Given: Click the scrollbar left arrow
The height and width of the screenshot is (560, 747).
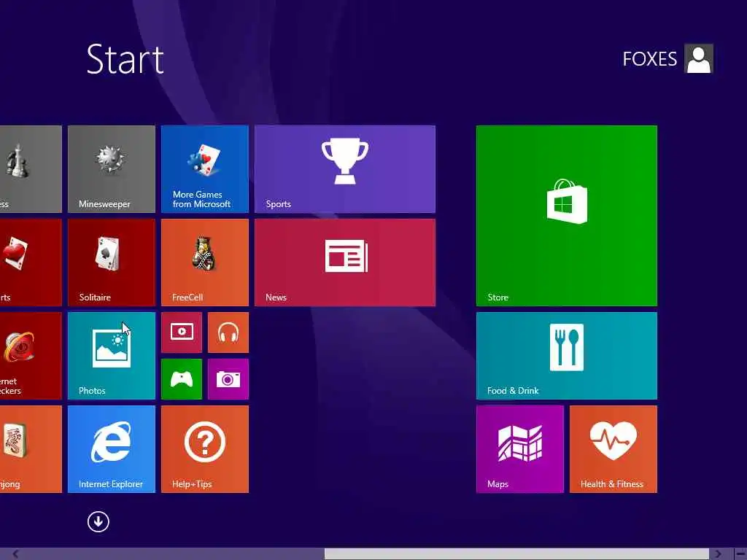Looking at the screenshot, I should [15, 554].
